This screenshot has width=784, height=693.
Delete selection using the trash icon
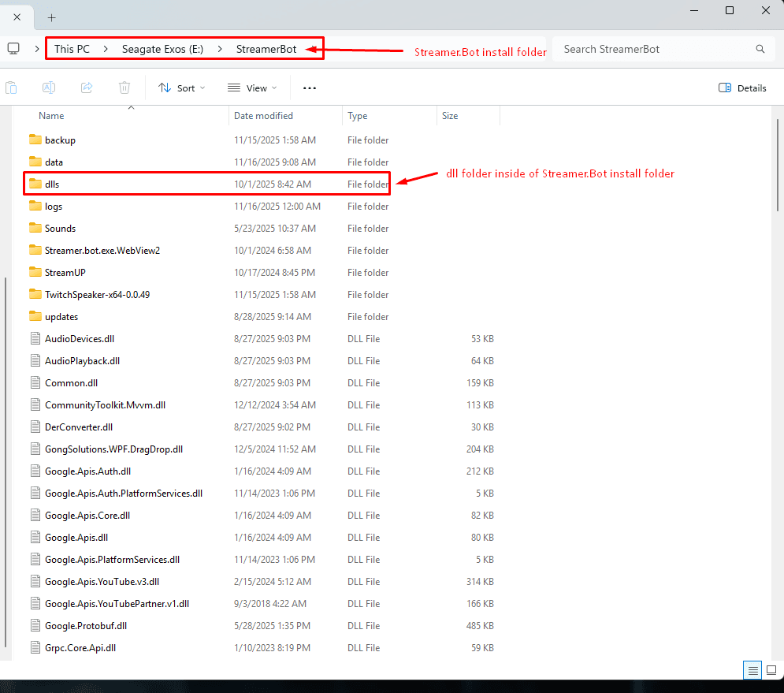(x=124, y=88)
